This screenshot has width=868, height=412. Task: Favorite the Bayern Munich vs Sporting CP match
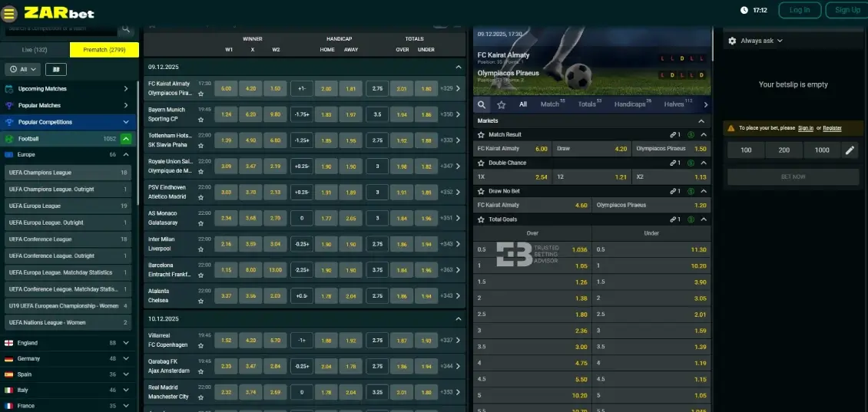click(201, 120)
